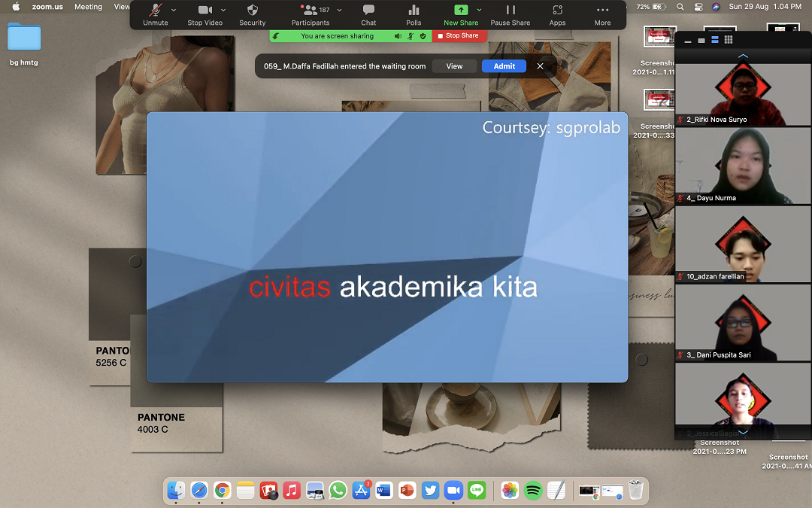Image resolution: width=812 pixels, height=508 pixels.
Task: Open the zoom.us application menu
Action: click(47, 7)
